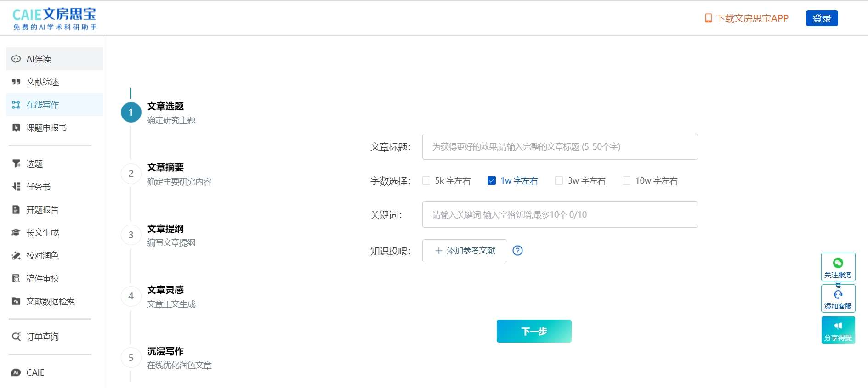Click the 长文生成 graduation cap icon
Image resolution: width=868 pixels, height=388 pixels.
(16, 233)
